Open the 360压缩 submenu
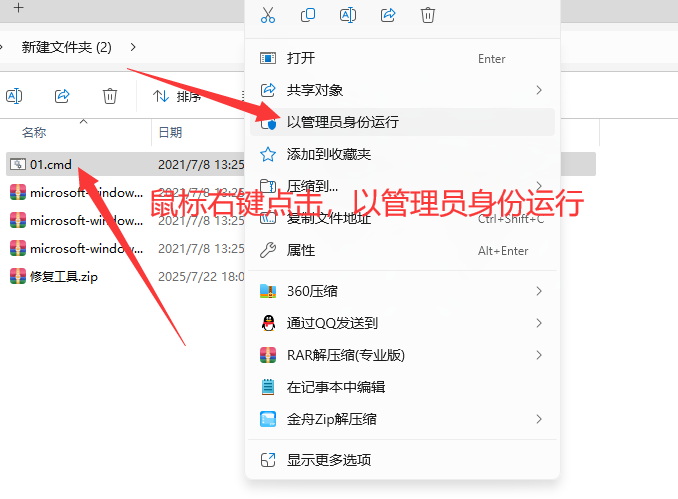Screen dimensions: 678x499 (x=402, y=291)
